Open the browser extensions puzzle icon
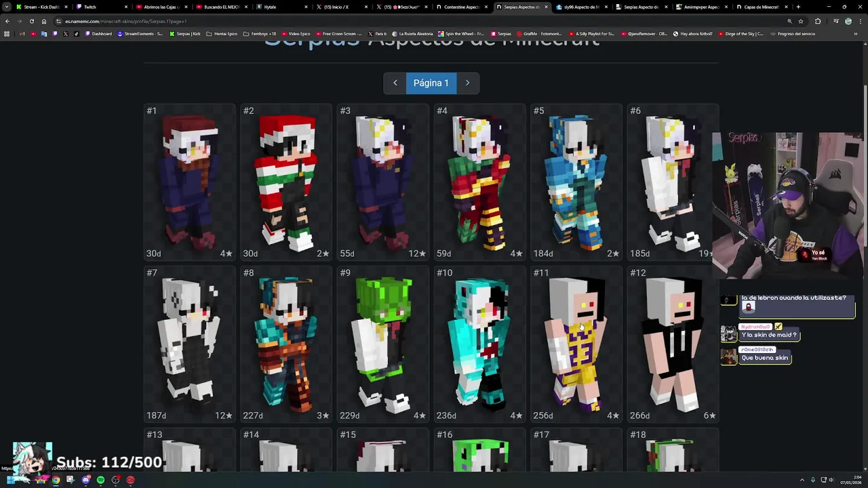Viewport: 868px width, 488px height. tap(818, 21)
